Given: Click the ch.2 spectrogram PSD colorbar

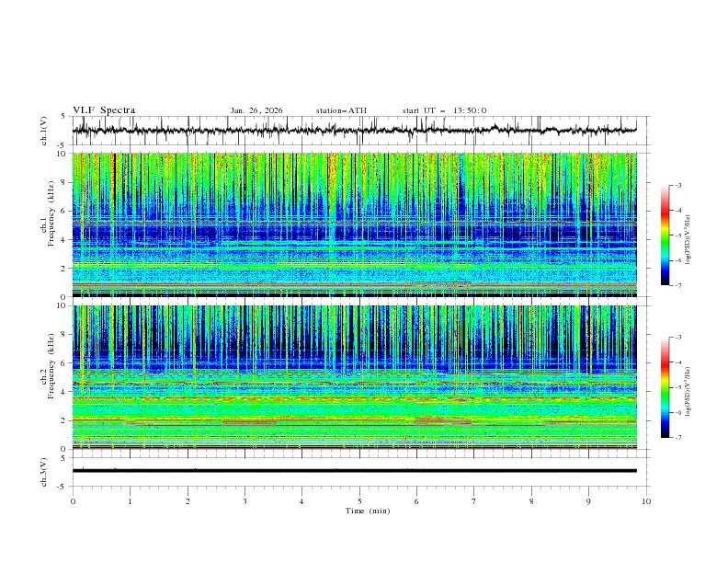Looking at the screenshot, I should point(665,387).
